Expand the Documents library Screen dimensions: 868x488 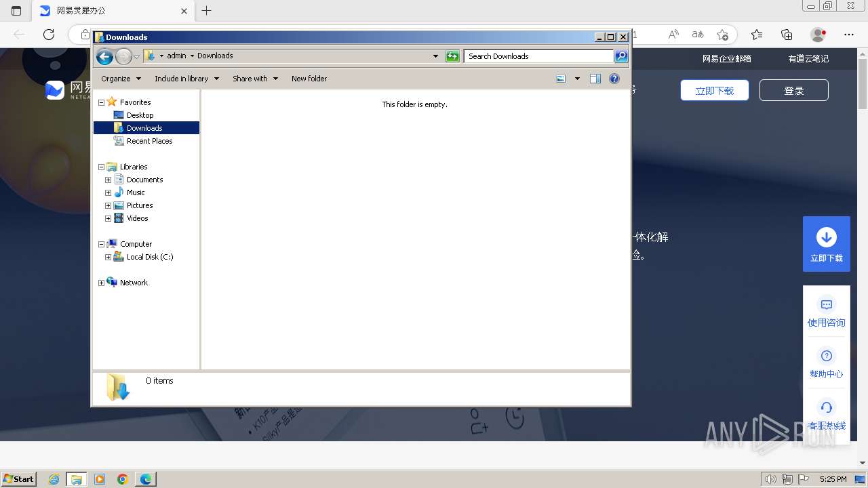[108, 180]
